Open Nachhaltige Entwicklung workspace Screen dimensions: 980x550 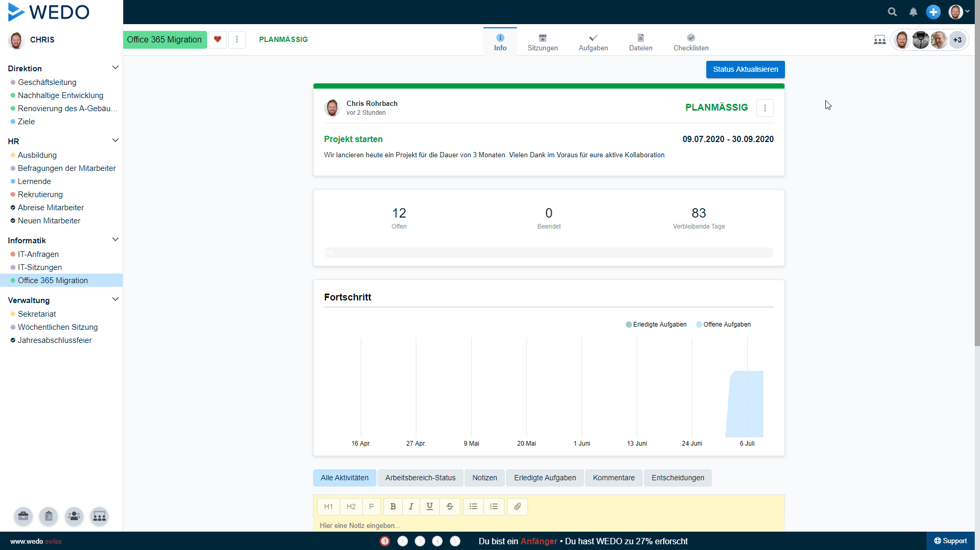pyautogui.click(x=60, y=95)
